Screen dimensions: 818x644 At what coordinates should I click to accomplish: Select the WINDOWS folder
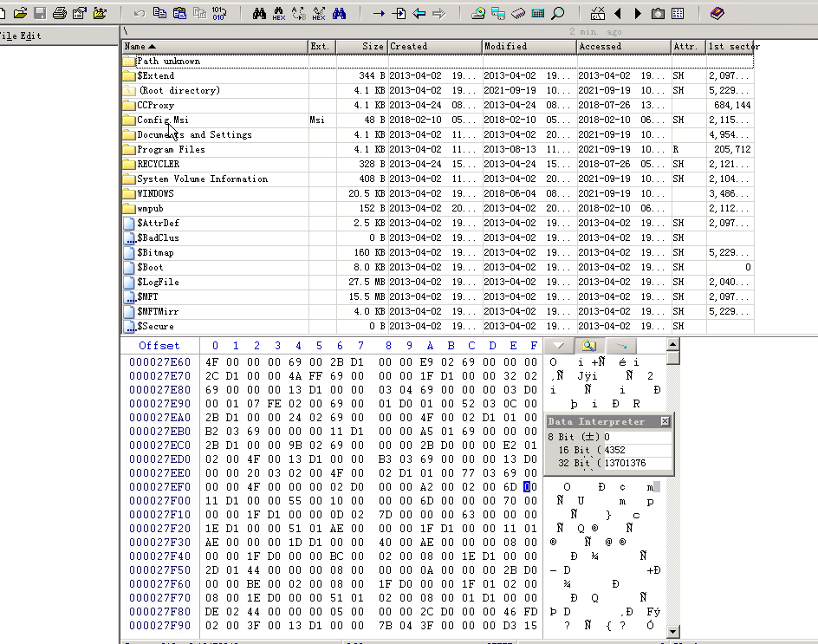coord(438,193)
